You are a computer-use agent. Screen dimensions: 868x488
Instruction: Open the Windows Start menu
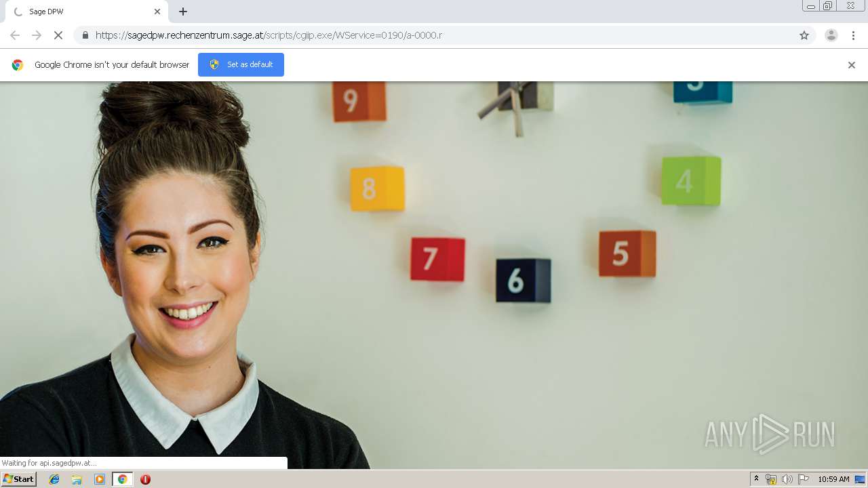point(19,479)
